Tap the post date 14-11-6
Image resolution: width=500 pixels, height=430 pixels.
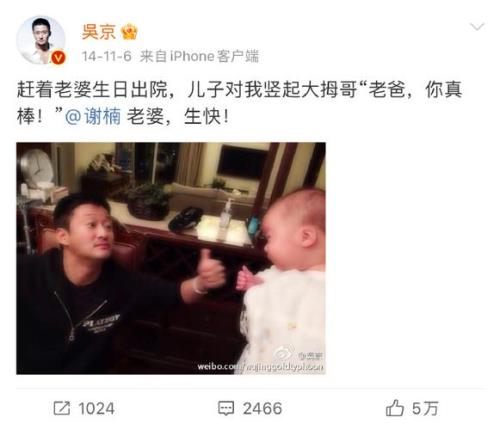pos(107,56)
